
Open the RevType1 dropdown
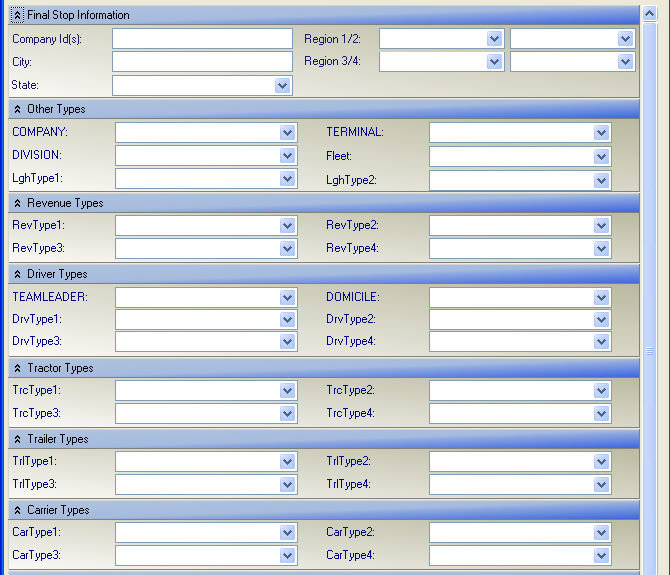click(288, 226)
